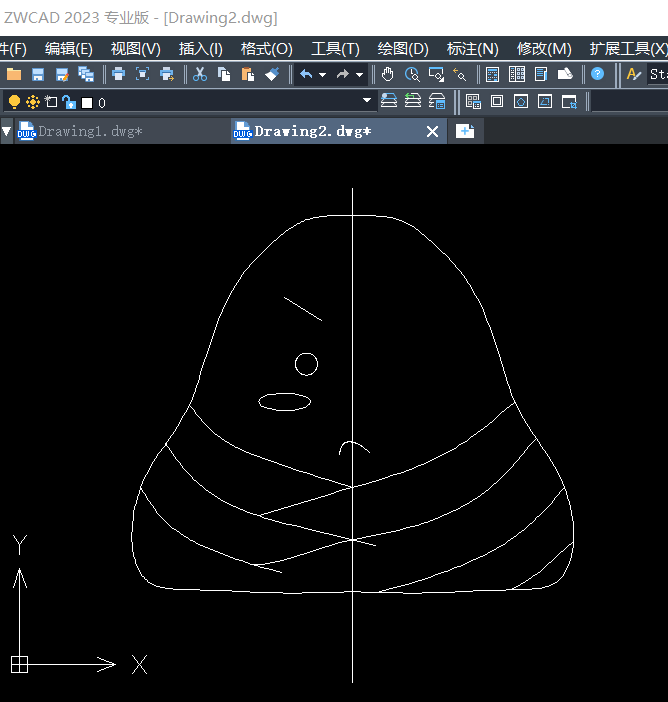Open the 插入(I) menu
Image resolution: width=668 pixels, height=702 pixels.
(x=201, y=49)
